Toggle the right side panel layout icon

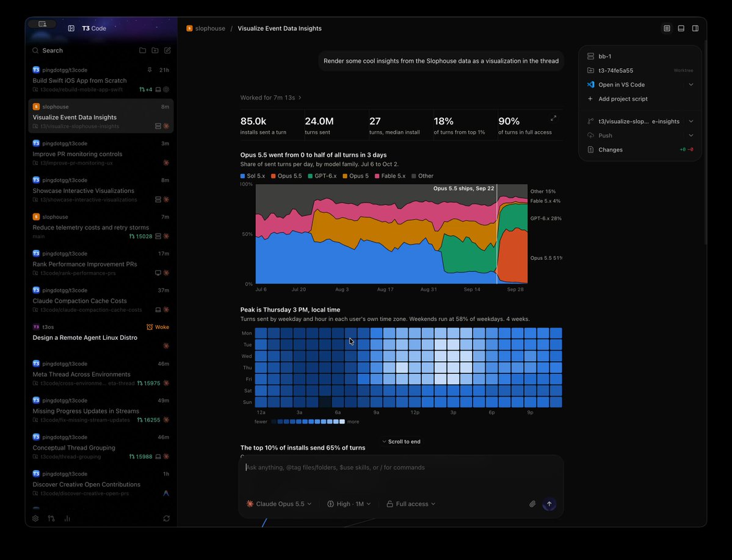pos(695,29)
